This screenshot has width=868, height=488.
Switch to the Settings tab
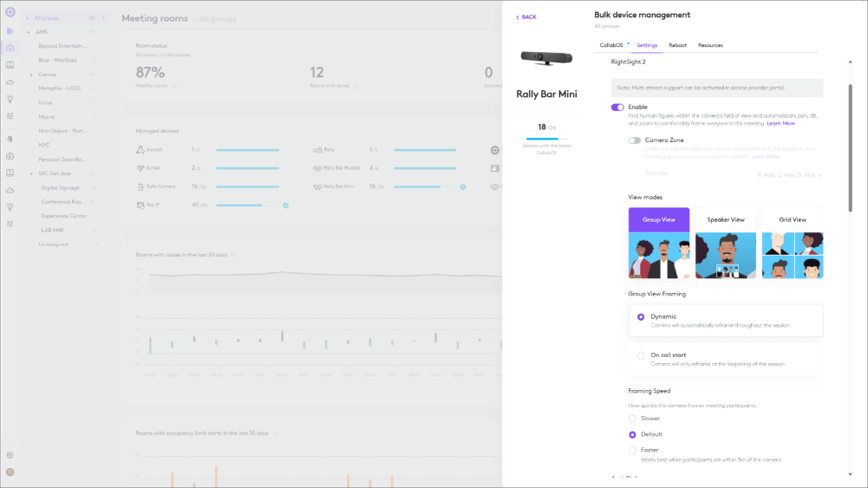click(647, 45)
